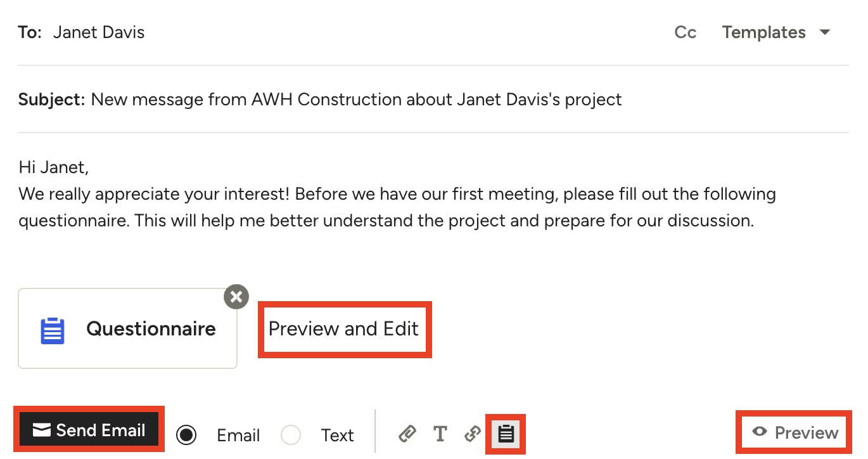Choose the Text label option

point(337,436)
